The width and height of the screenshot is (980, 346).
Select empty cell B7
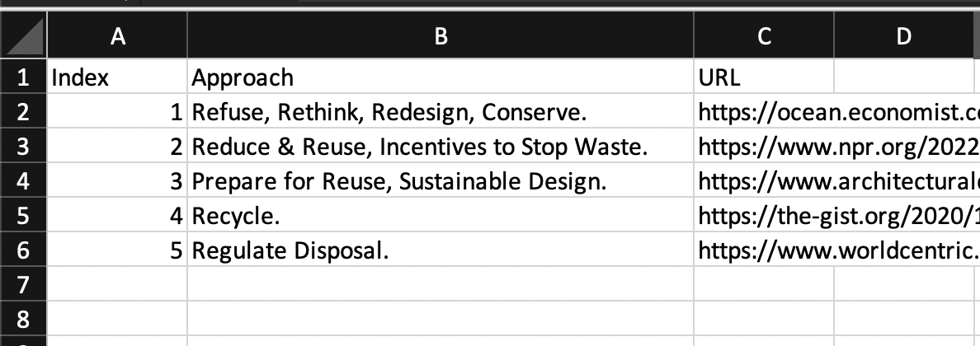441,285
